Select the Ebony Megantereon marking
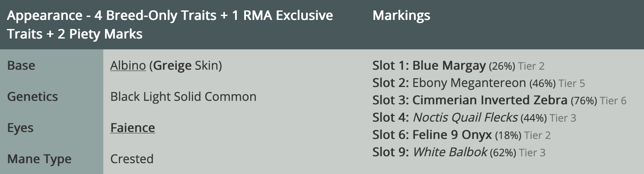Image resolution: width=644 pixels, height=174 pixels. [x=469, y=83]
